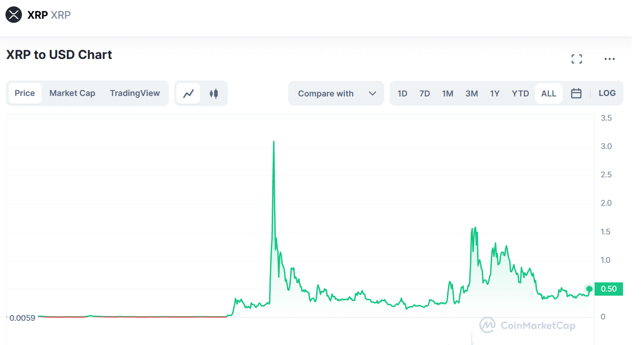Select the Market Cap tab
The width and height of the screenshot is (644, 345).
pos(72,93)
